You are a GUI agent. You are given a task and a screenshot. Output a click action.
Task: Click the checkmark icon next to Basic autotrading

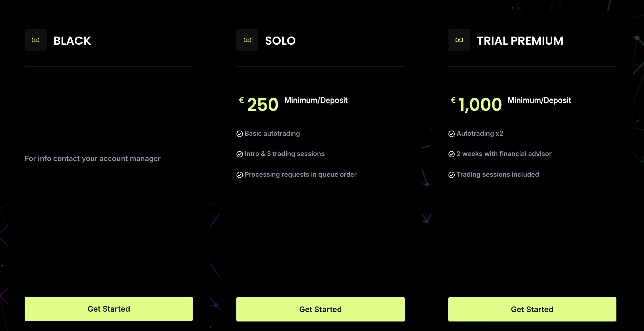tap(240, 134)
